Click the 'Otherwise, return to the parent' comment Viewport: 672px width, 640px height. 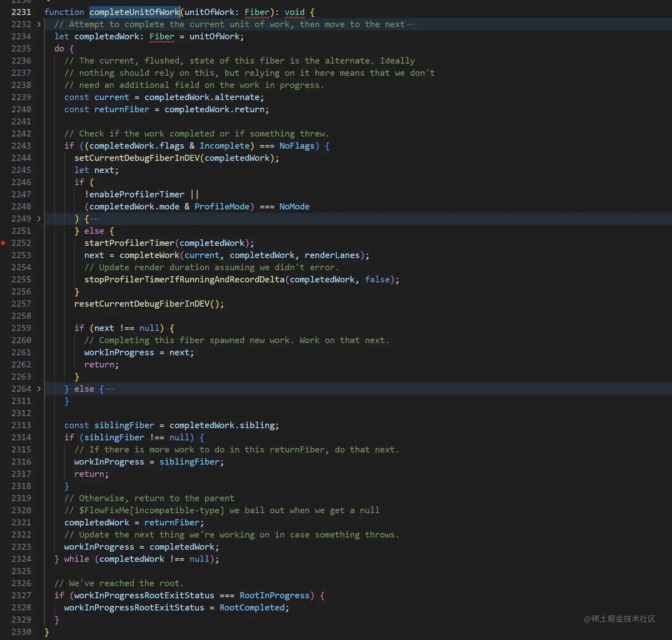(149, 498)
